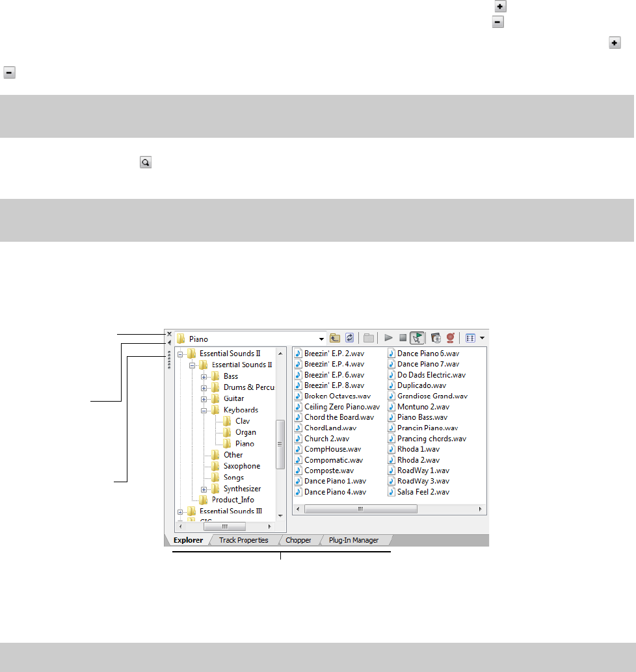Select file ChordLand.wav
Viewport: 636px width, 672px height.
tap(326, 428)
